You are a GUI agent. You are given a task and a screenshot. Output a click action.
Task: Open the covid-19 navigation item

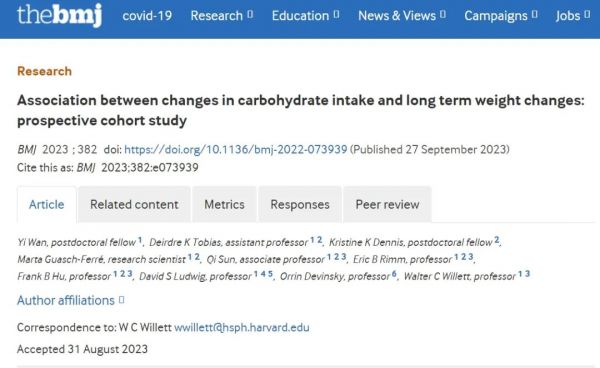(147, 16)
